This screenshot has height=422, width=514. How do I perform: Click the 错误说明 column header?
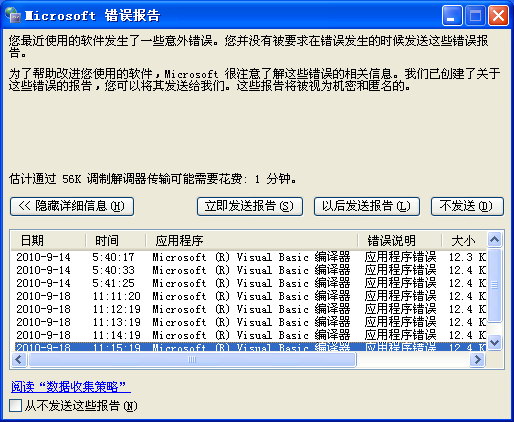(400, 240)
